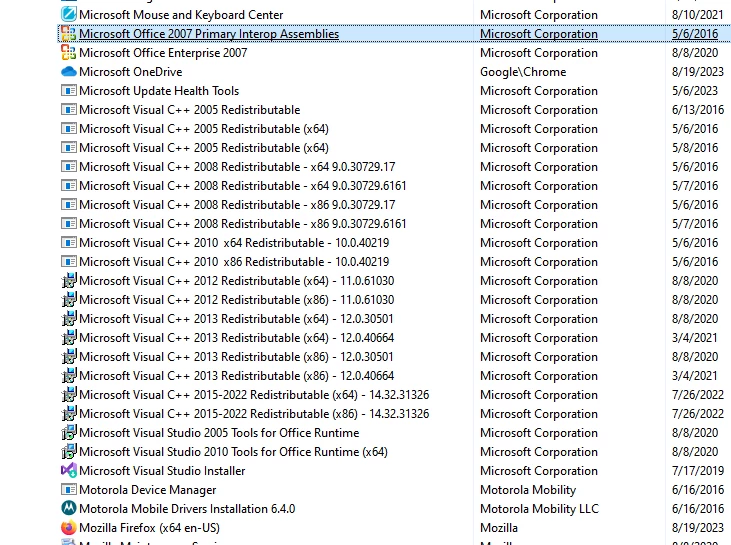This screenshot has height=545, width=731.
Task: Select Visual C++ 2005 Redistributable (x64) installed 5/6/2016
Action: [x=204, y=129]
